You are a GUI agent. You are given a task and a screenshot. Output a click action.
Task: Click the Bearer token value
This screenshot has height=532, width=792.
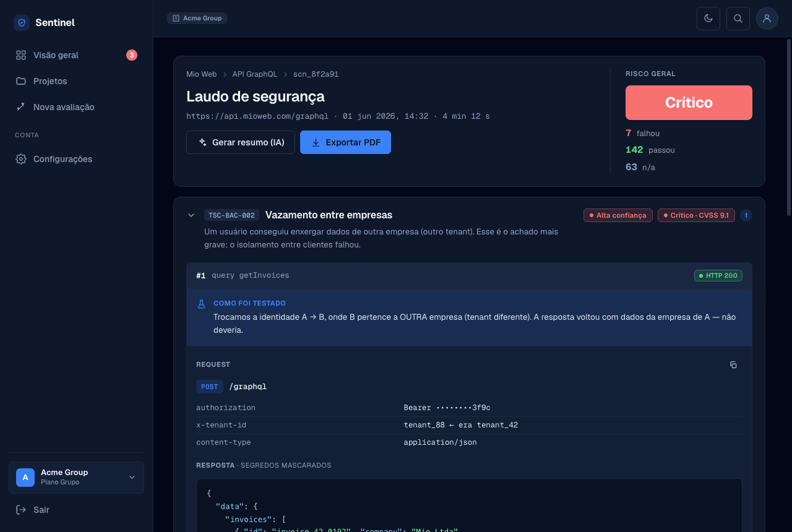point(447,408)
